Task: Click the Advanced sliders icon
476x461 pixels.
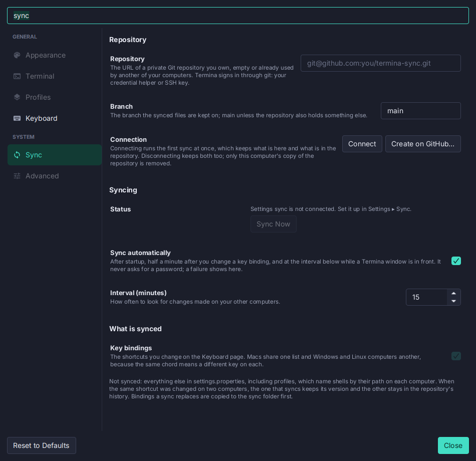Action: (x=17, y=176)
